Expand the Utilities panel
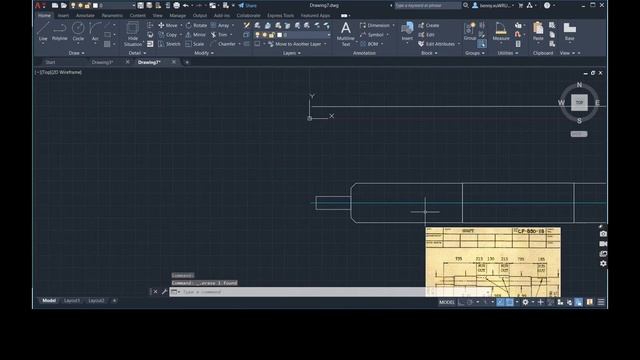This screenshot has height=360, width=640. coord(507,53)
